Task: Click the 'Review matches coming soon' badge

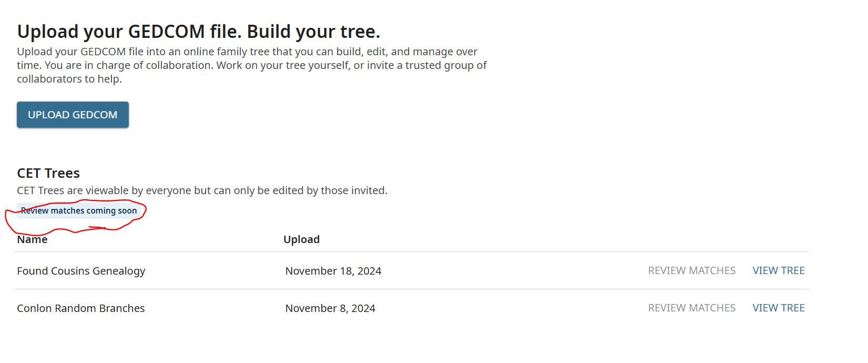Action: point(79,210)
